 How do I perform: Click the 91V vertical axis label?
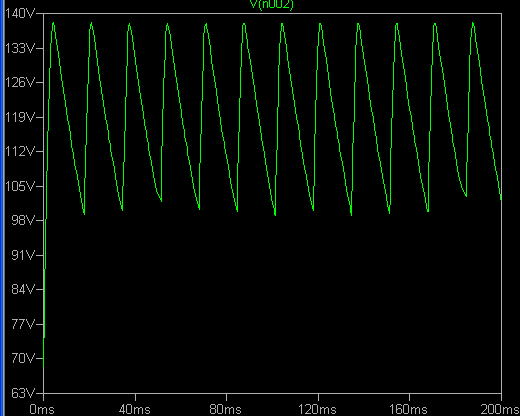(x=23, y=256)
